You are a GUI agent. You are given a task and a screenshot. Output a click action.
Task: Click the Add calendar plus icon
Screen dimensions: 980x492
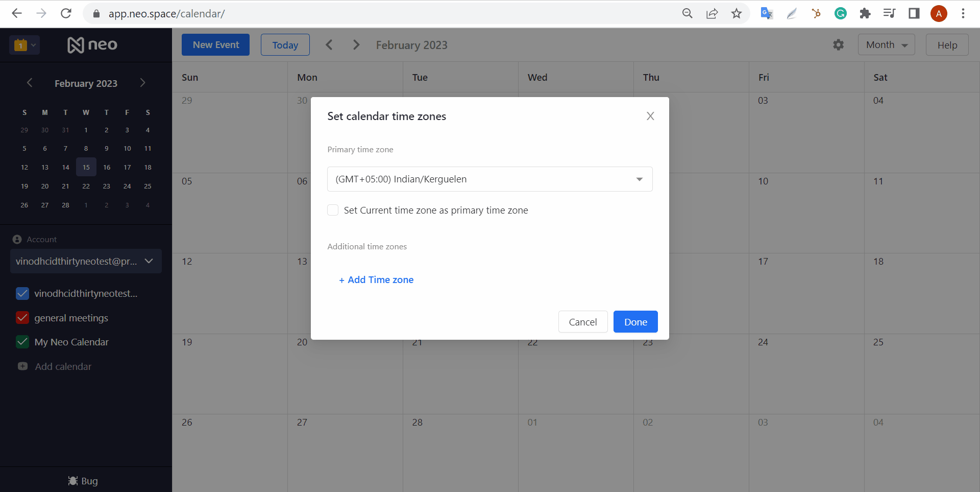pyautogui.click(x=23, y=366)
